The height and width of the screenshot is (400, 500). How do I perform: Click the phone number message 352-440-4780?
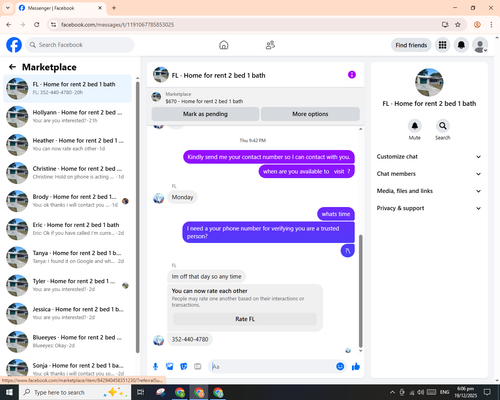click(190, 339)
